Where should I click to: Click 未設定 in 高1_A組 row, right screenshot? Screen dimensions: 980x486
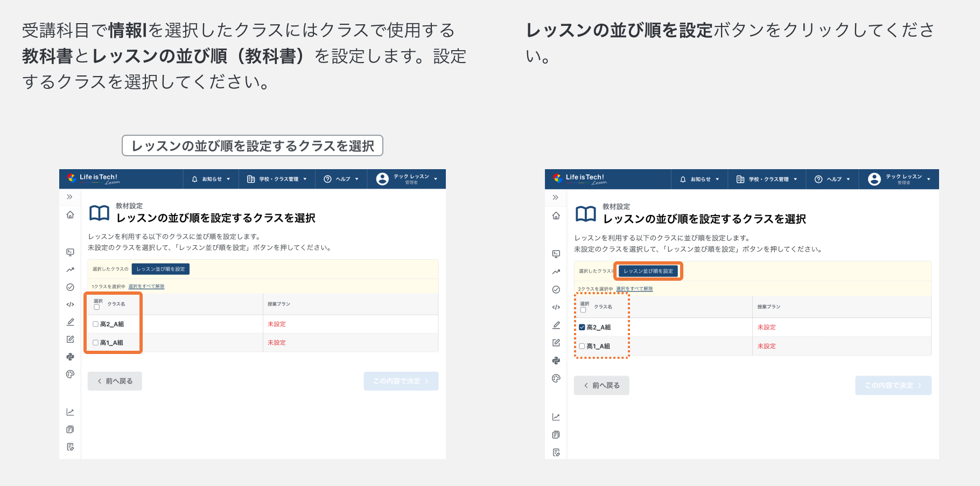[767, 346]
